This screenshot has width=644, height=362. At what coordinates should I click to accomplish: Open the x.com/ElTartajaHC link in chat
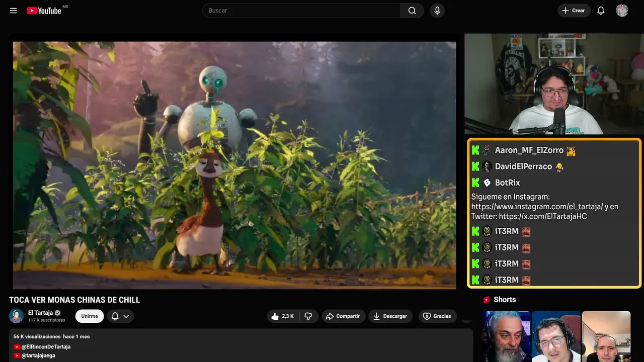[x=543, y=217]
